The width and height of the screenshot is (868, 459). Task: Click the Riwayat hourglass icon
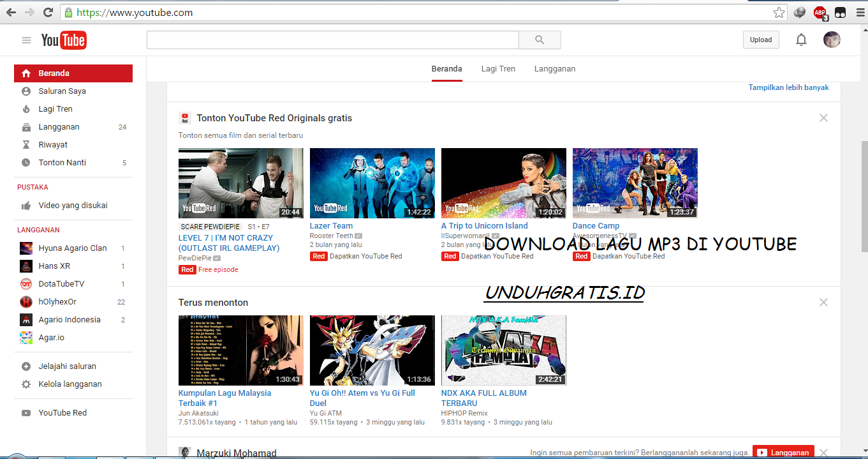[x=26, y=145]
